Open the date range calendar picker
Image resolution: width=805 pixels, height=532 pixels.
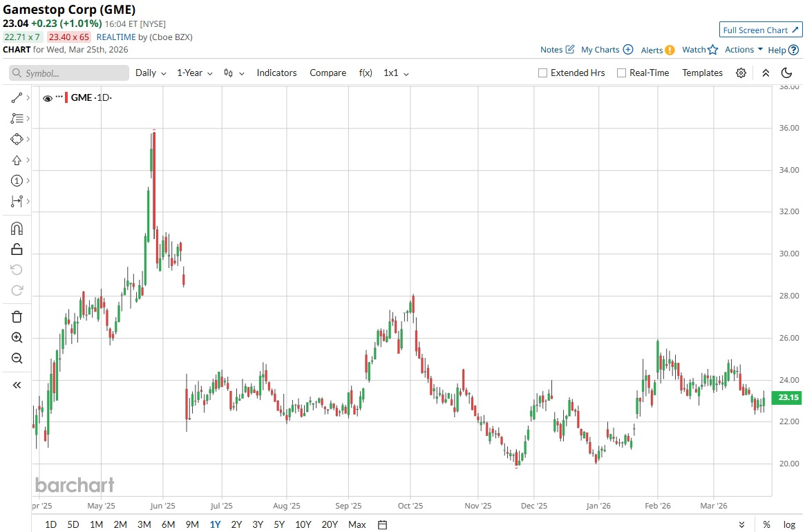(x=383, y=524)
